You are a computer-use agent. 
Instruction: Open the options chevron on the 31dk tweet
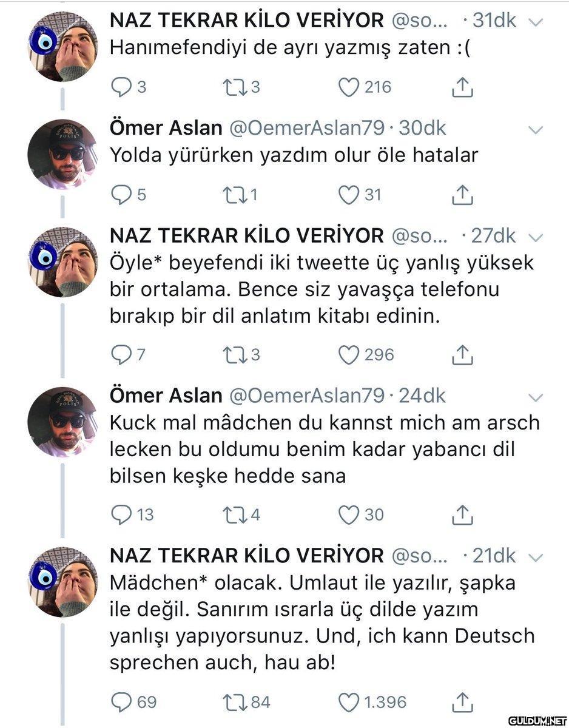coord(535,22)
